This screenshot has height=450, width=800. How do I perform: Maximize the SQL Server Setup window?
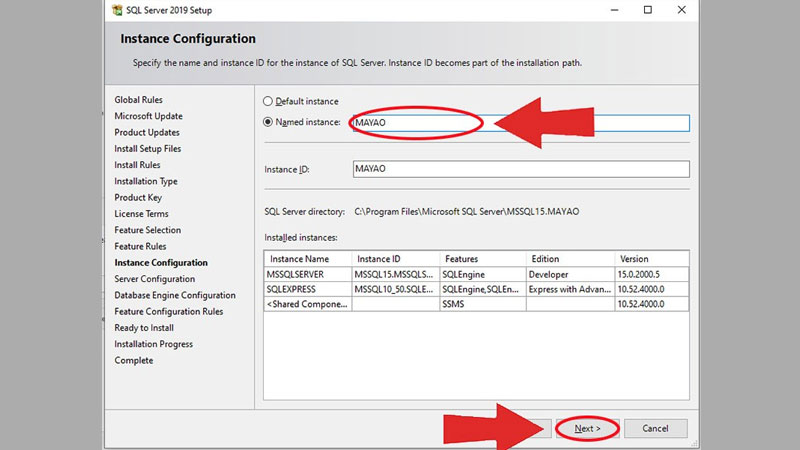[647, 10]
